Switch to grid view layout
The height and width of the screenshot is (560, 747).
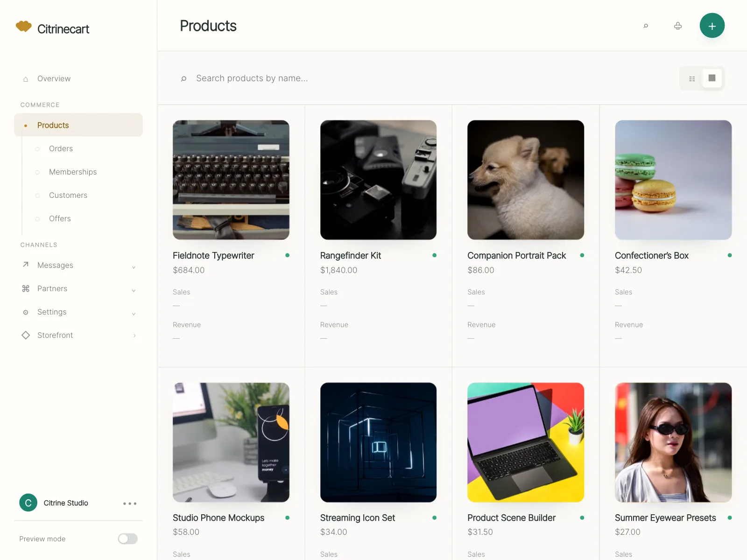[x=712, y=78]
